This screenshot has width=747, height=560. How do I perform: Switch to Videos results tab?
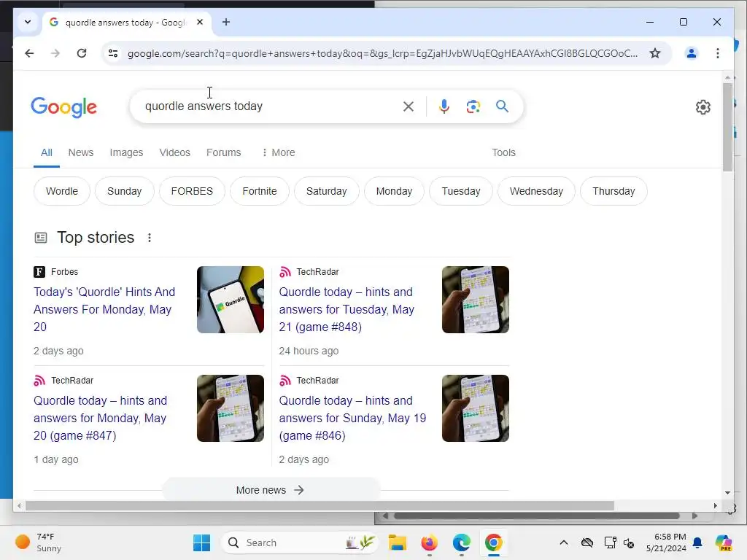175,152
